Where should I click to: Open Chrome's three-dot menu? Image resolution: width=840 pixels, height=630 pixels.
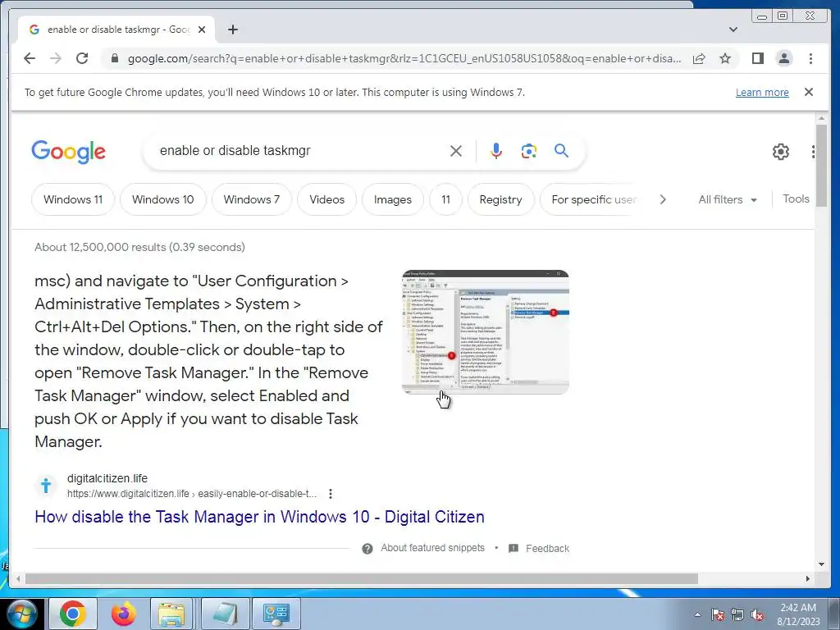[x=810, y=58]
